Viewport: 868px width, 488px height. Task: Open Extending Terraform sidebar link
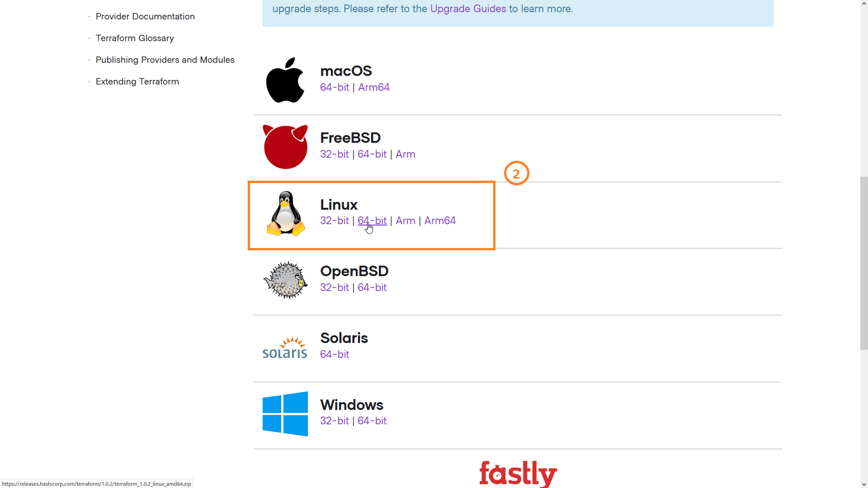(137, 82)
